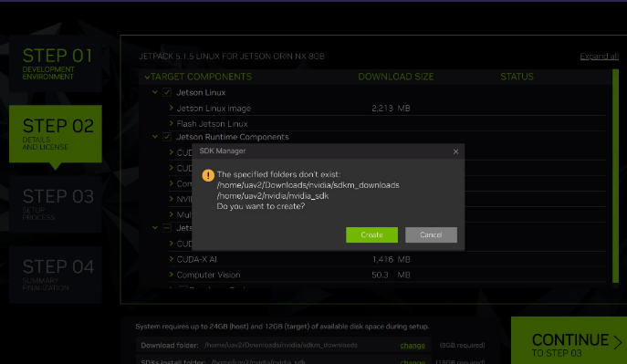
Task: Click the JetPack 5.1.5 Linux title text
Action: pos(232,57)
